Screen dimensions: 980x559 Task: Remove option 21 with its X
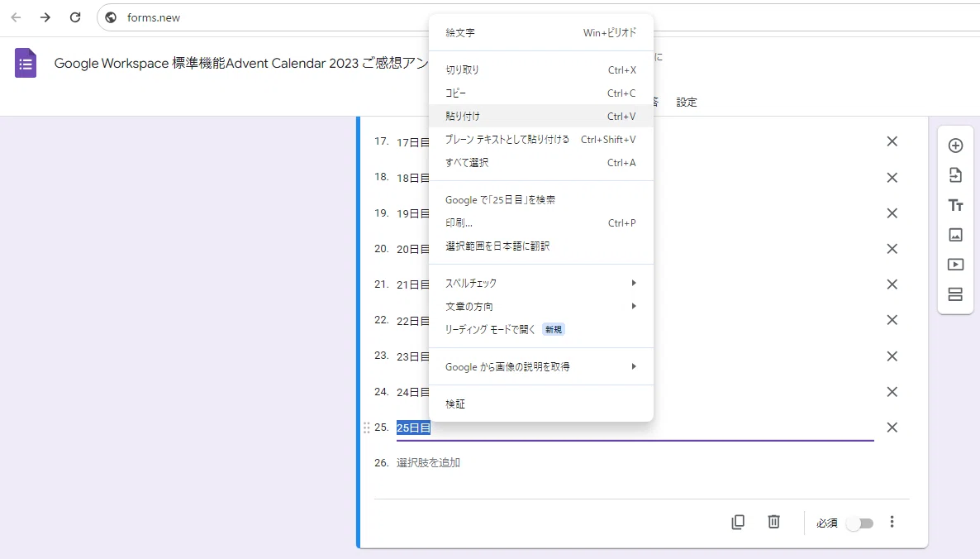pos(892,284)
